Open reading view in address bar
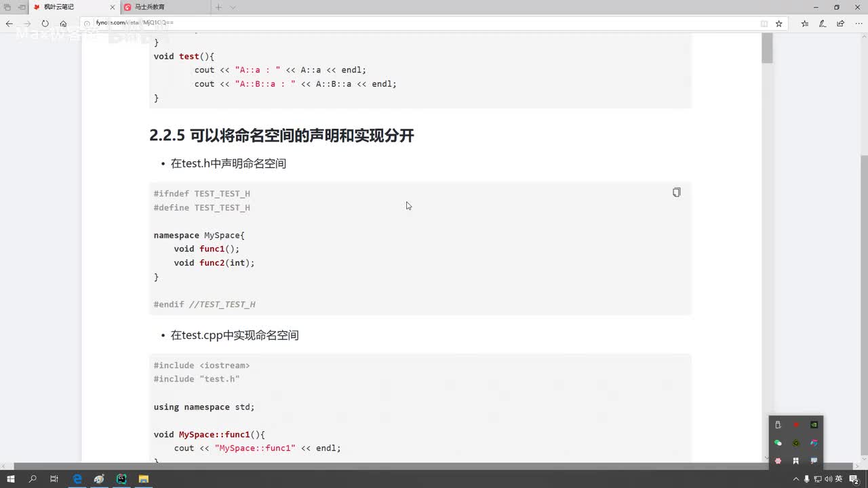This screenshot has height=488, width=868. [764, 23]
